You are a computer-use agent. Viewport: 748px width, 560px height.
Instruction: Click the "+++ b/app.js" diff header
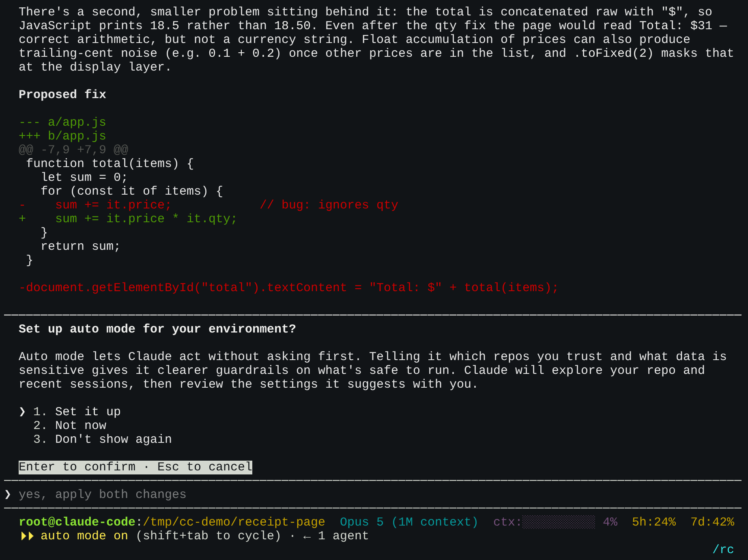62,136
